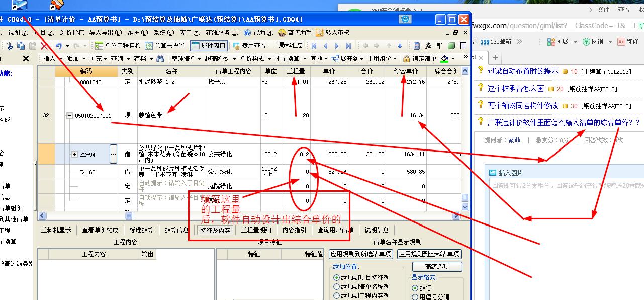Screen dimensions: 644x300
Task: Switch to the 说明信息 tab
Action: (x=377, y=230)
